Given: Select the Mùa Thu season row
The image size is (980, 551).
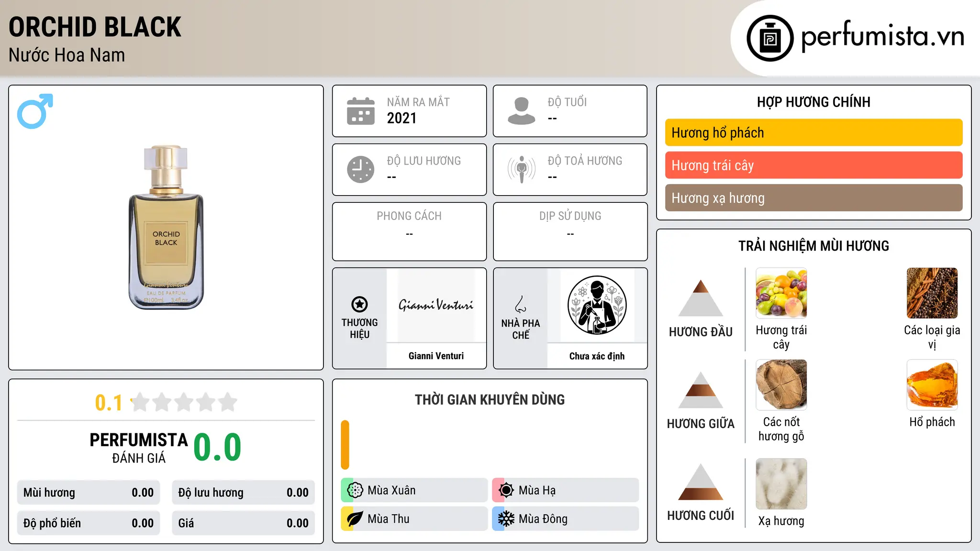Looking at the screenshot, I should pyautogui.click(x=414, y=519).
